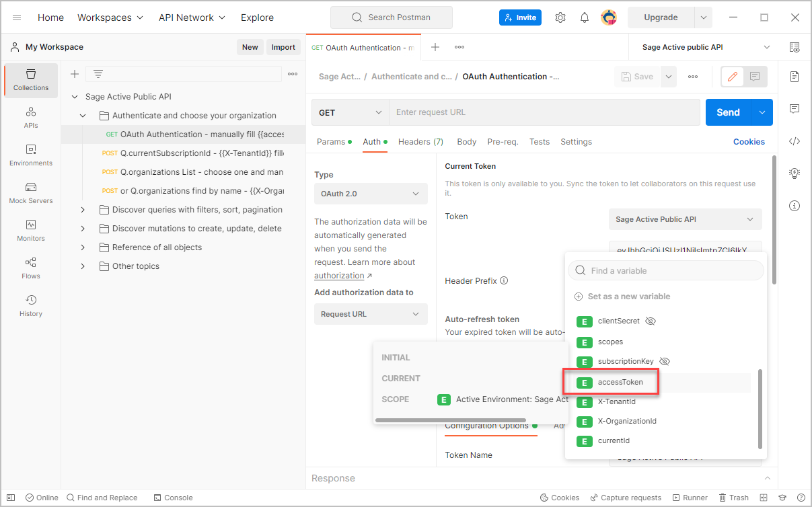Switch to the Tests tab

[x=540, y=142]
